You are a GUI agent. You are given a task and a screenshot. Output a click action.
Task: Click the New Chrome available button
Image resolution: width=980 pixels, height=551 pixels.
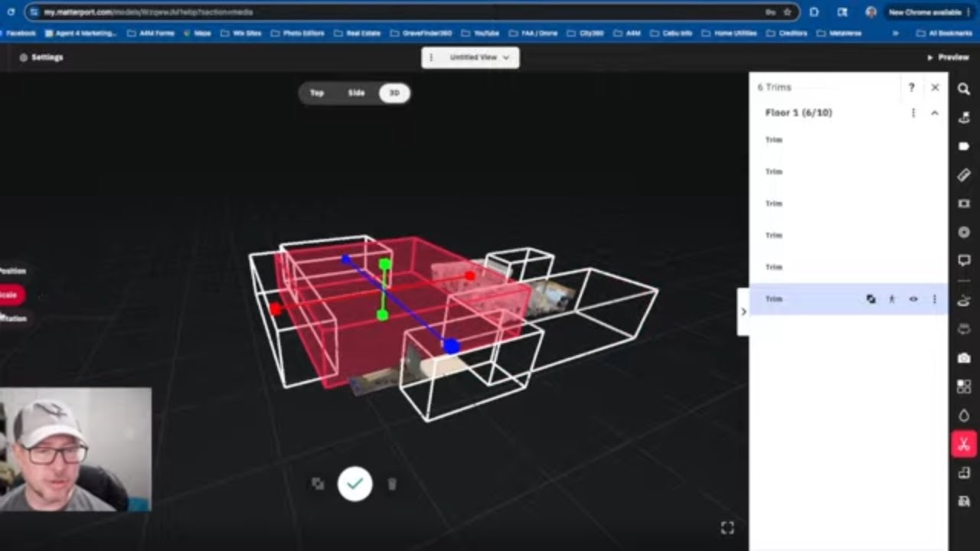[928, 12]
